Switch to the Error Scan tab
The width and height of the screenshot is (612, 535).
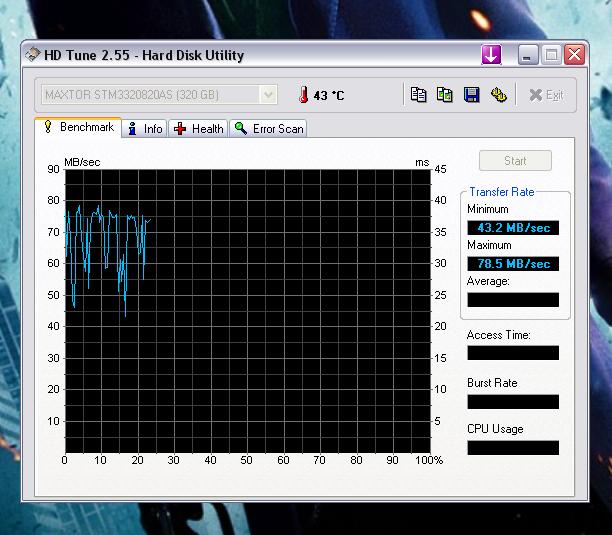click(268, 128)
